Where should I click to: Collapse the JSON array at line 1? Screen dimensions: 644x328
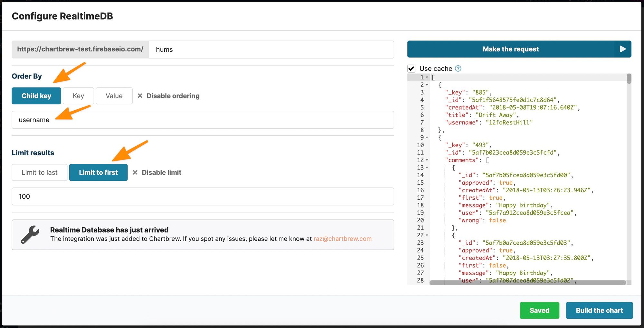pyautogui.click(x=427, y=77)
